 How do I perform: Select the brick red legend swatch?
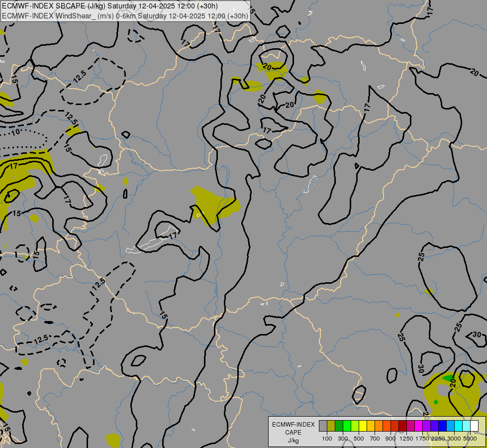coord(395,426)
